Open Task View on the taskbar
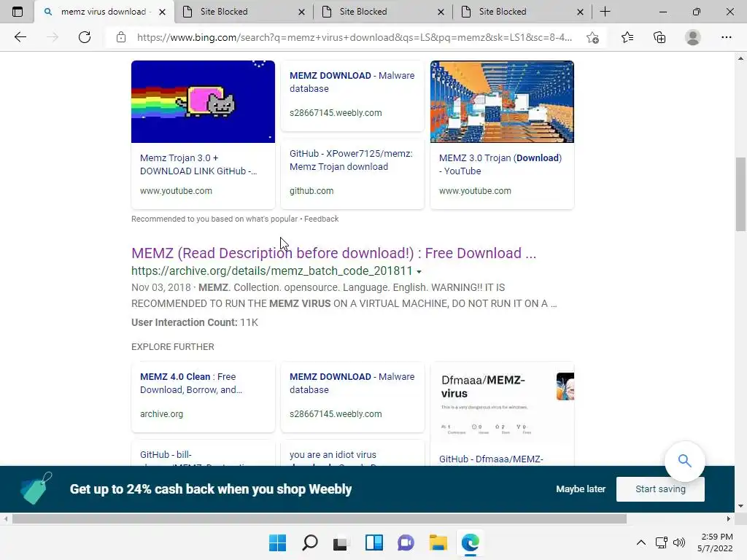 pos(341,542)
